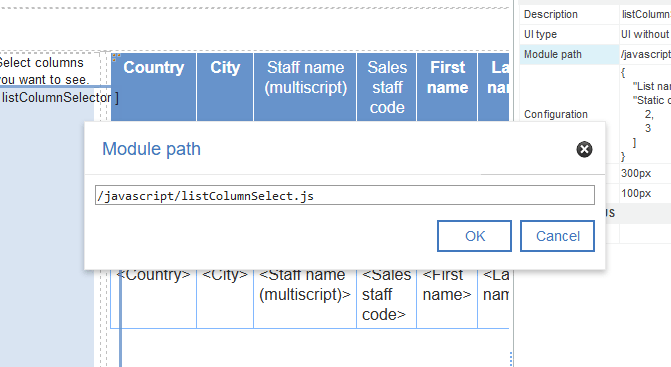Select the Staff name (multiscript) header
This screenshot has width=671, height=367.
click(305, 87)
